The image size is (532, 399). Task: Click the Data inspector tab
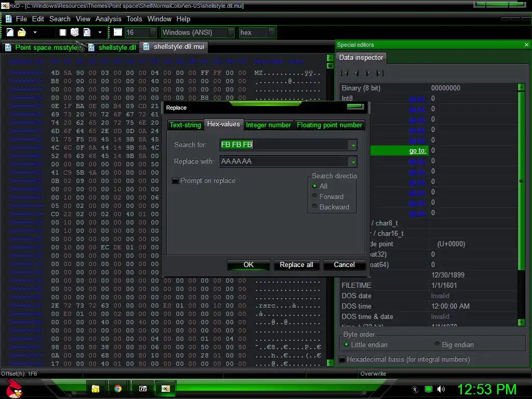pyautogui.click(x=361, y=57)
